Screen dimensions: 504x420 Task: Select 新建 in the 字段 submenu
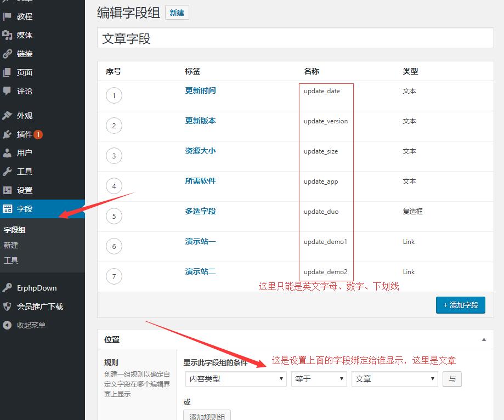pyautogui.click(x=11, y=245)
